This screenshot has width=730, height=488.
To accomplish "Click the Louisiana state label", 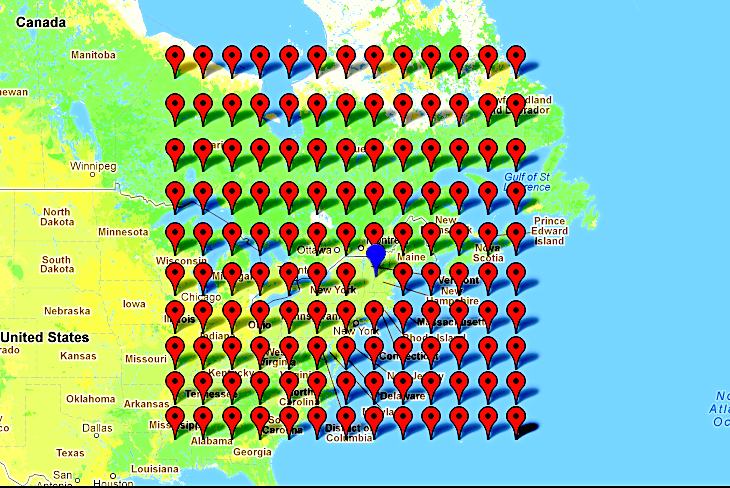I will [x=155, y=468].
